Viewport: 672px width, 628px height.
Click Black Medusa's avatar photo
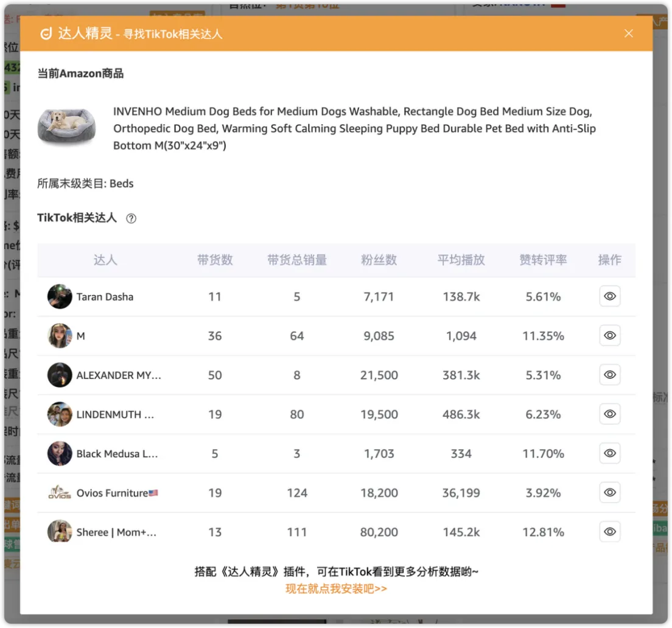pyautogui.click(x=59, y=453)
